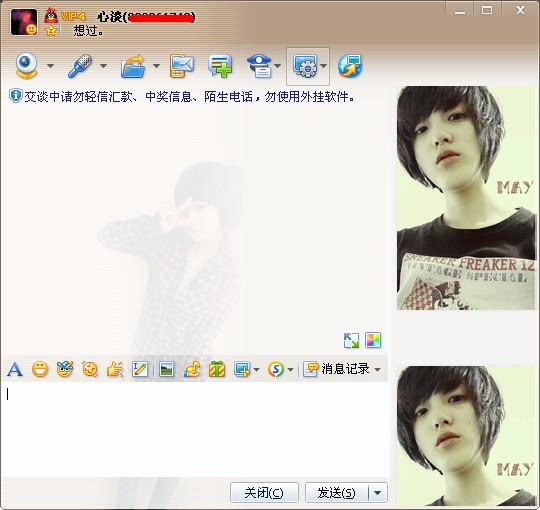The image size is (540, 510).
Task: Click the report/police officer icon
Action: pos(260,66)
